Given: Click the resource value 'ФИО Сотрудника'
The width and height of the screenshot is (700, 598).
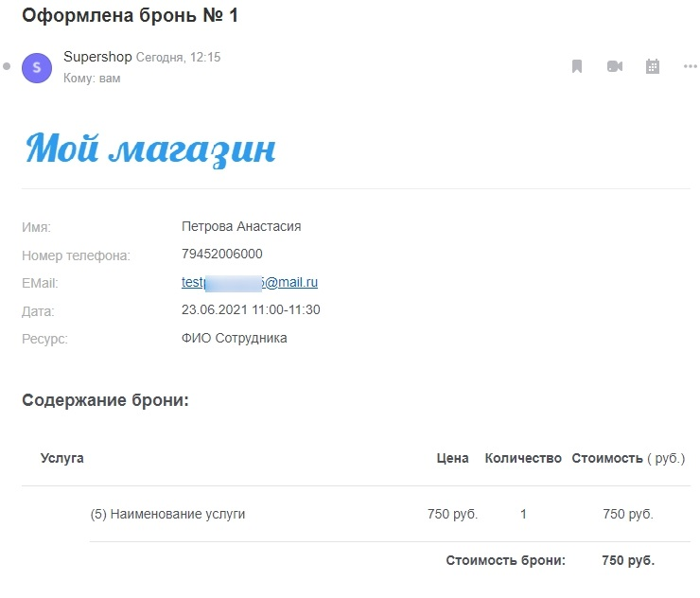Looking at the screenshot, I should pyautogui.click(x=234, y=338).
